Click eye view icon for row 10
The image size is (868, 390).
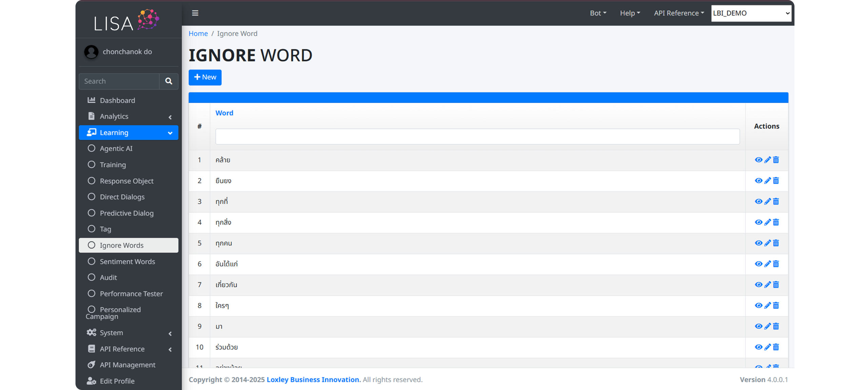pyautogui.click(x=758, y=347)
